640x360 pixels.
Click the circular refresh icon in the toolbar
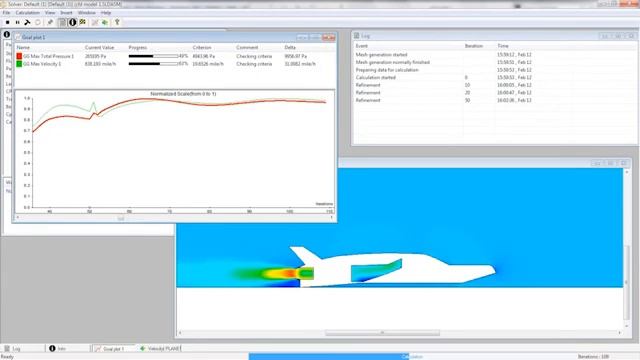(x=38, y=22)
